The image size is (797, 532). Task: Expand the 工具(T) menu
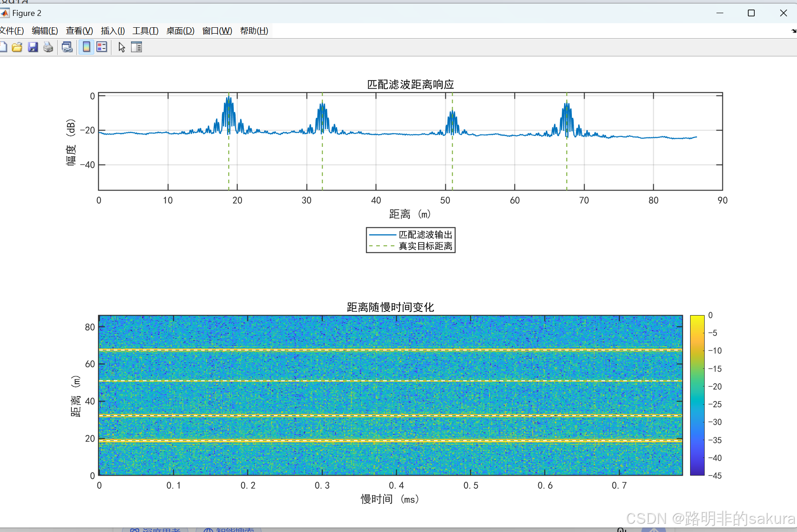(x=146, y=30)
